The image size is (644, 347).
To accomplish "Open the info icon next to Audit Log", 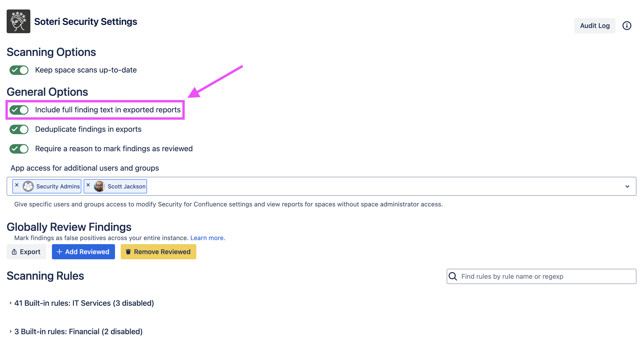I will click(x=626, y=26).
